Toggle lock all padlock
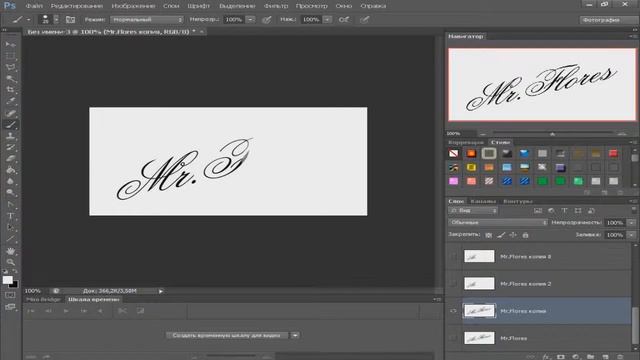Viewport: 640px width, 360px height. (525, 235)
